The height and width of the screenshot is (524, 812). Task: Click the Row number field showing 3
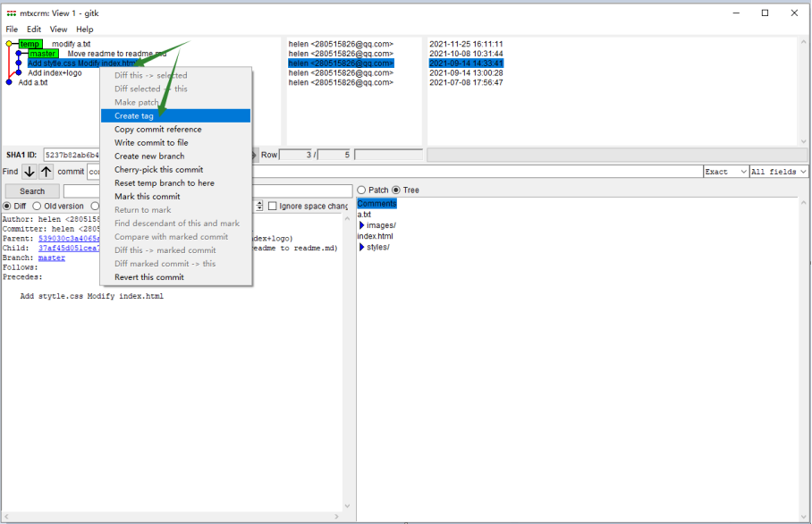[296, 155]
